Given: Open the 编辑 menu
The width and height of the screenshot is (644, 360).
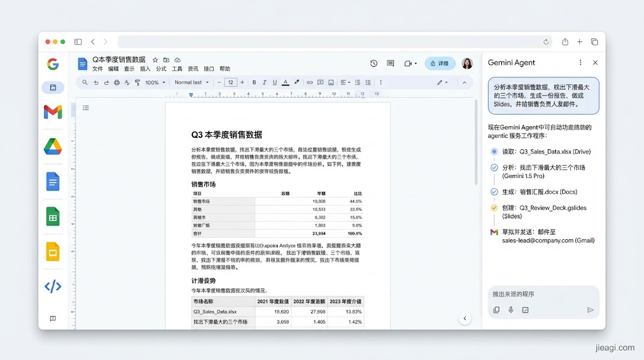Looking at the screenshot, I should click(x=113, y=69).
